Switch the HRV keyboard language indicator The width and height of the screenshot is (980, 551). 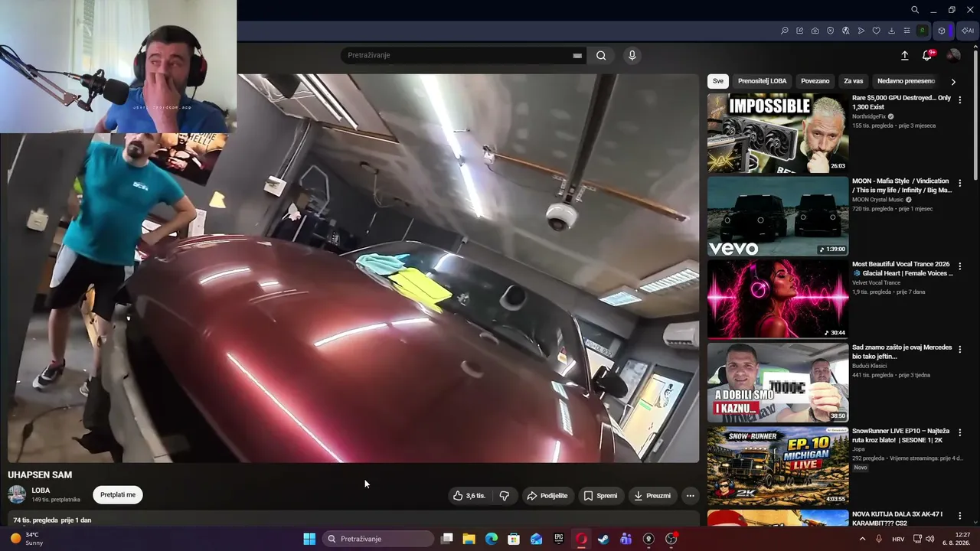tap(898, 539)
